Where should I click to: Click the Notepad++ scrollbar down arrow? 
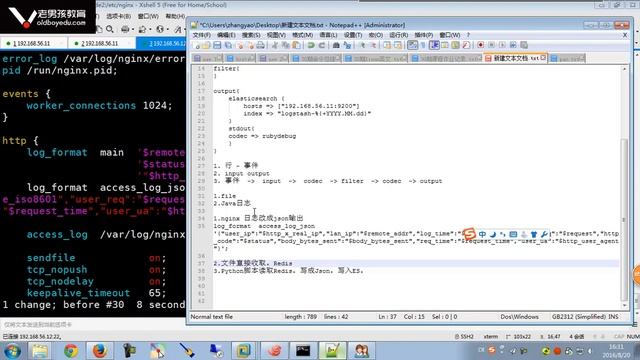click(x=624, y=306)
